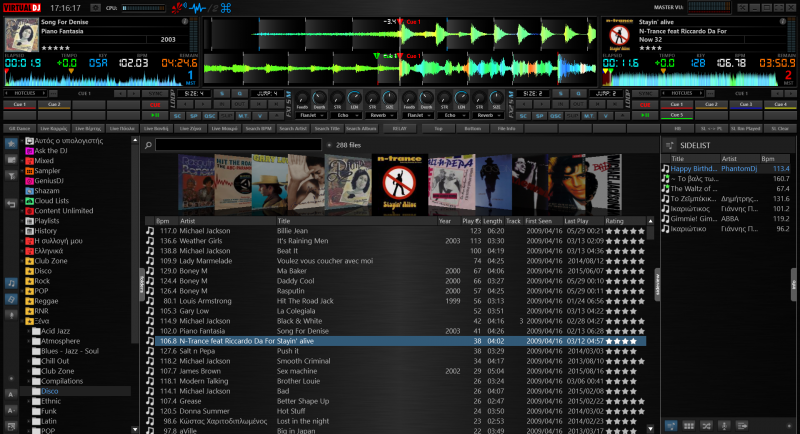
Task: Select the n-trance Stayin' Alive cover in browser
Action: tap(399, 185)
